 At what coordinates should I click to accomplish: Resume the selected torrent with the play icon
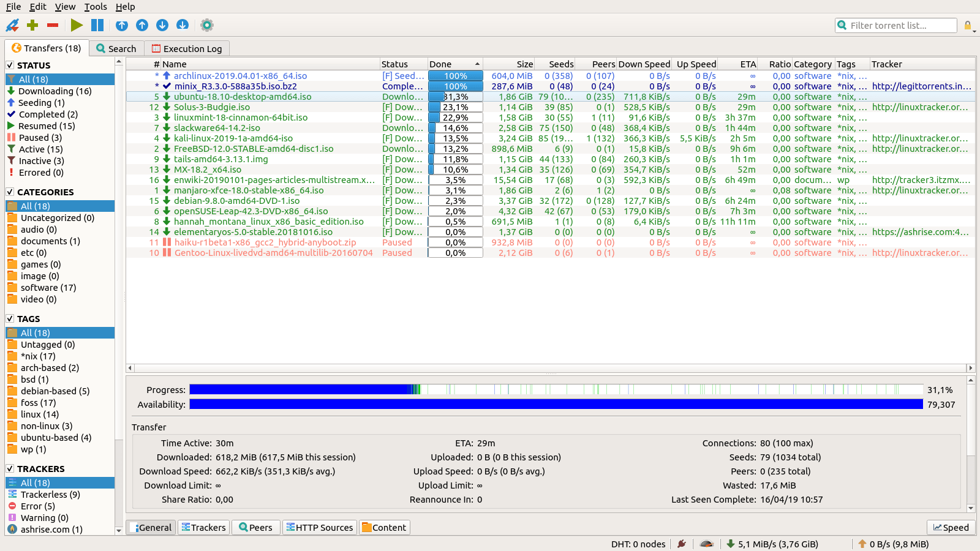coord(77,25)
